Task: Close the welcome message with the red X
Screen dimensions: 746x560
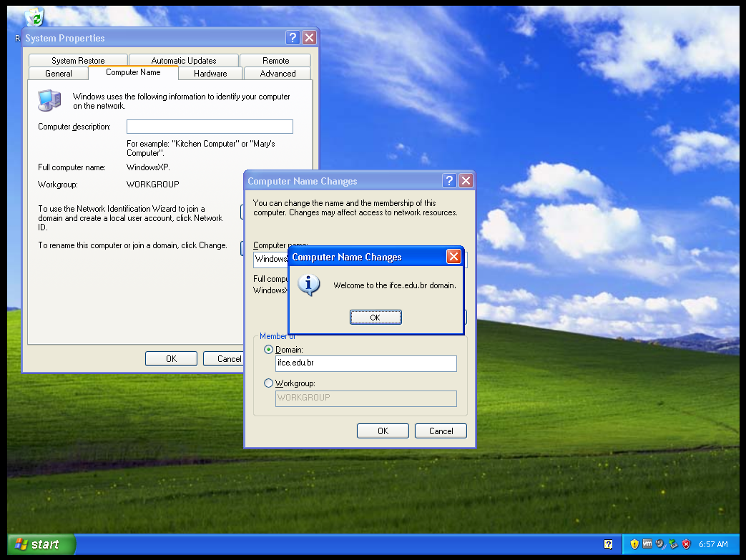Action: pos(453,257)
